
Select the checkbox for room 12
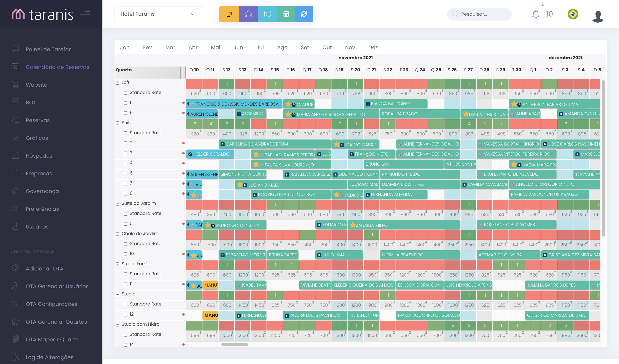click(125, 314)
